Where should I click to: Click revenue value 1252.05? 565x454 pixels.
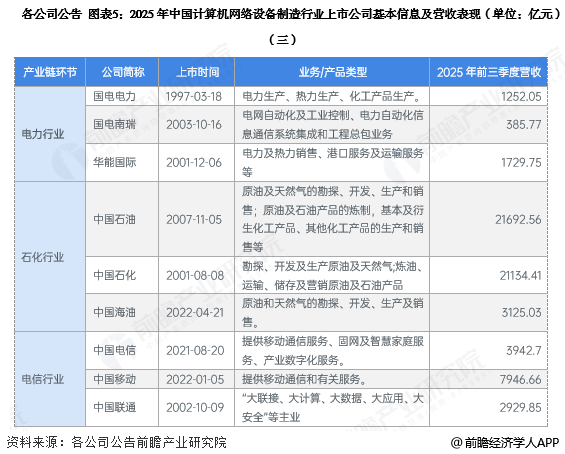click(521, 96)
